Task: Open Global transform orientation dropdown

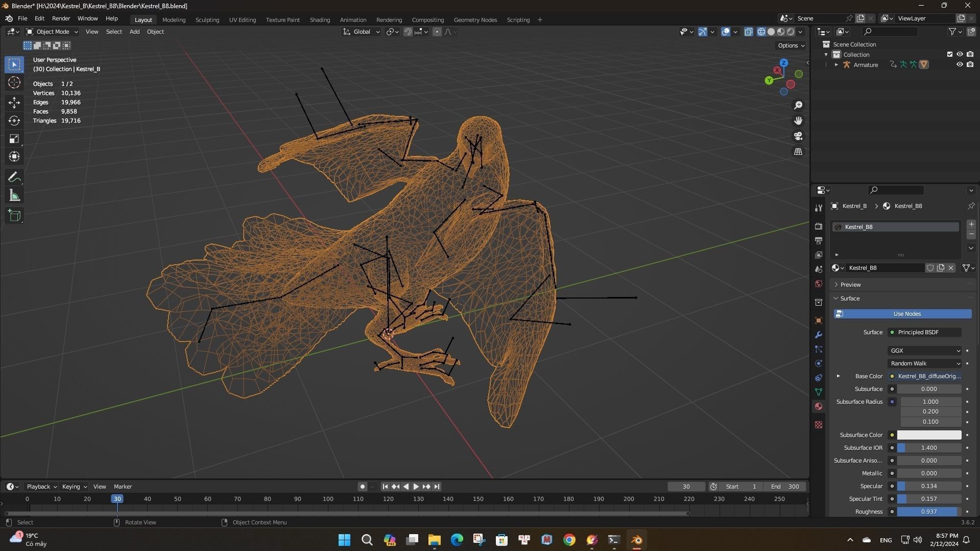Action: (362, 32)
